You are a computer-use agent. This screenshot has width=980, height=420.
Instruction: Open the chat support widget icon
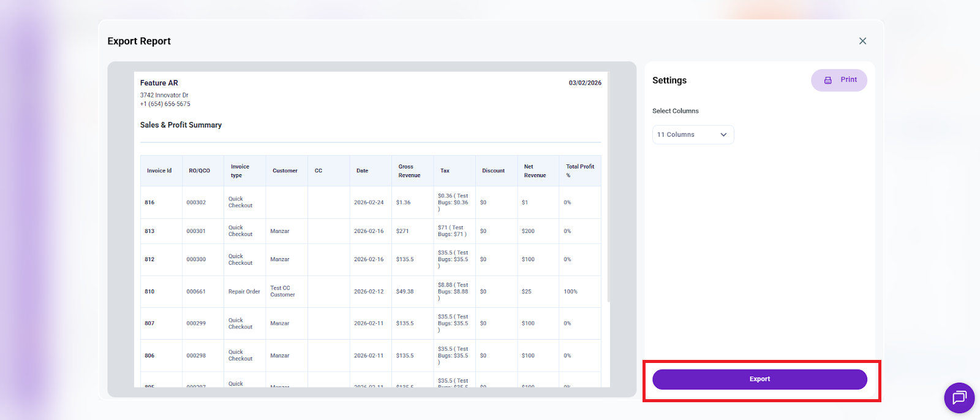pos(959,398)
